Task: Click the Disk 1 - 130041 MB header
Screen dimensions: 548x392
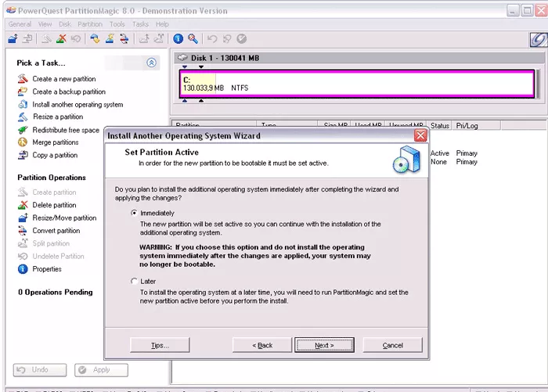Action: click(359, 58)
